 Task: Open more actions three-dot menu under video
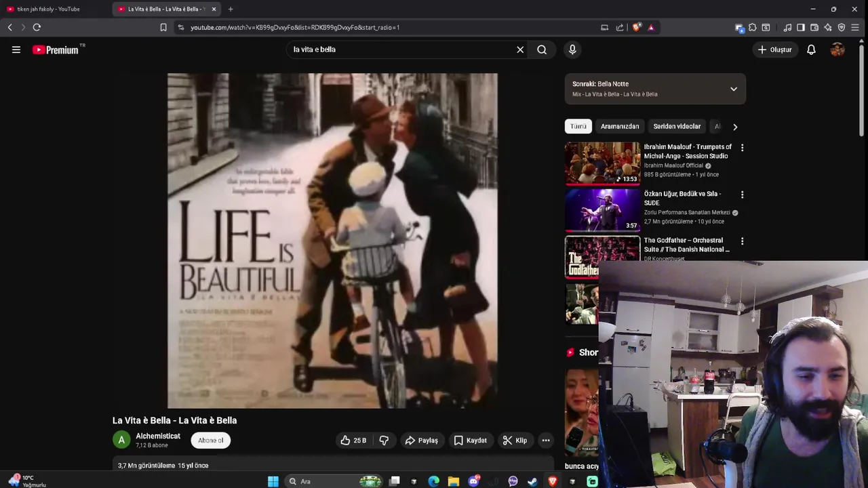[x=546, y=441]
